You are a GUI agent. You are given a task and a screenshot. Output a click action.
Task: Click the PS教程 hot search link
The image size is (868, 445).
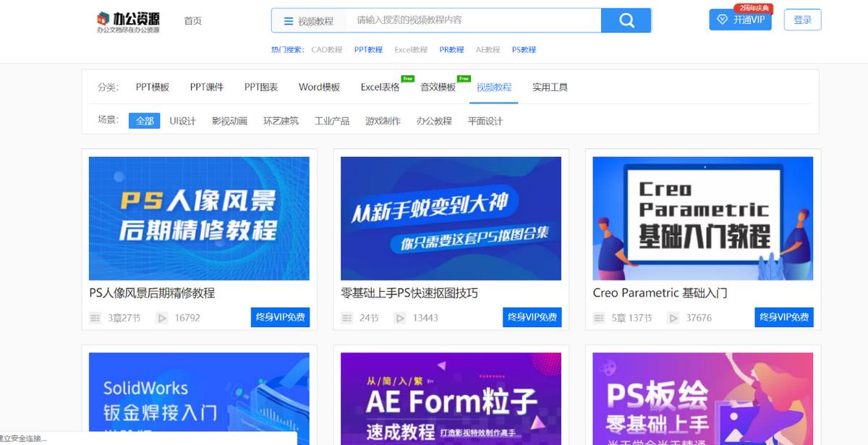tap(524, 50)
